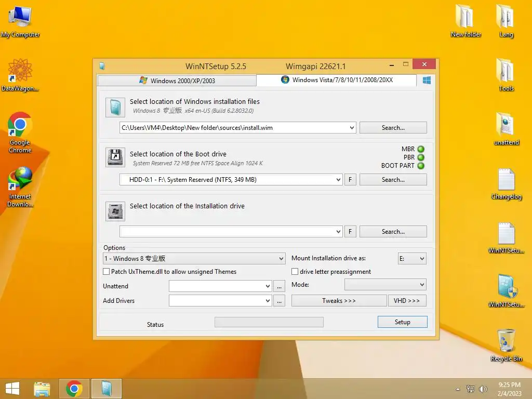The width and height of the screenshot is (532, 399).
Task: Show hidden tray icons arrow
Action: point(458,389)
